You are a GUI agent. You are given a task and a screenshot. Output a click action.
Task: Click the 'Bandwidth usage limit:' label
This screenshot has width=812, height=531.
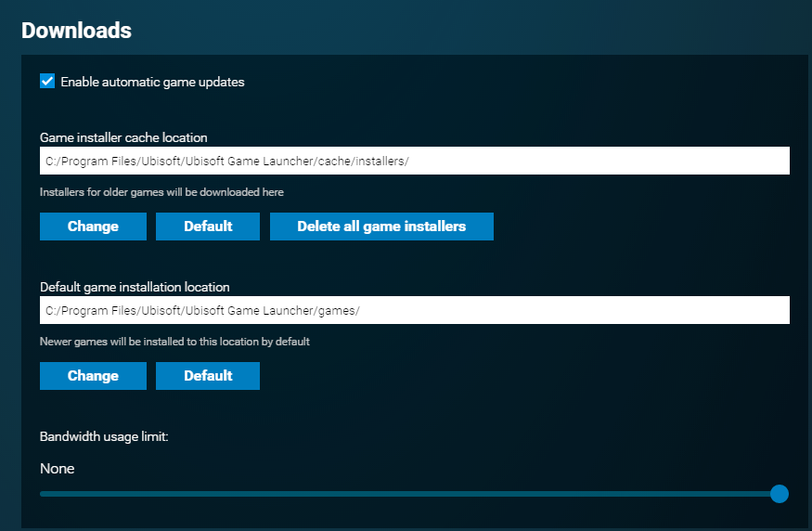[104, 436]
